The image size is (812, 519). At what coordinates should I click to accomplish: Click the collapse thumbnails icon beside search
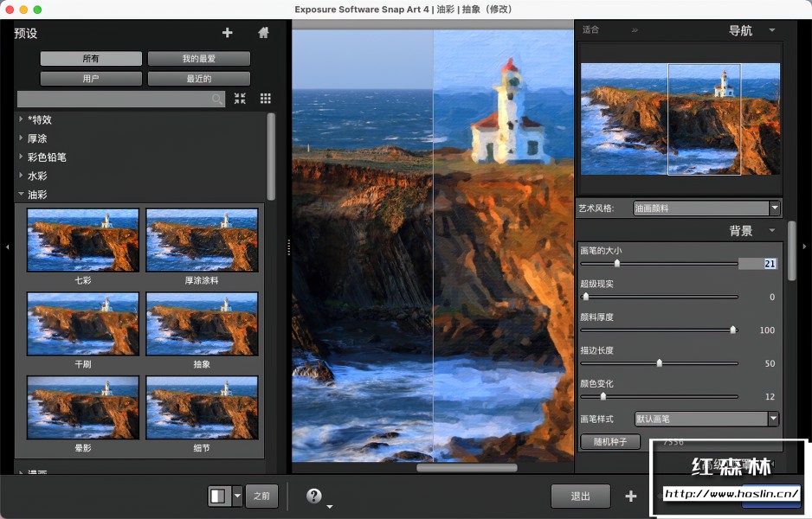pos(240,99)
